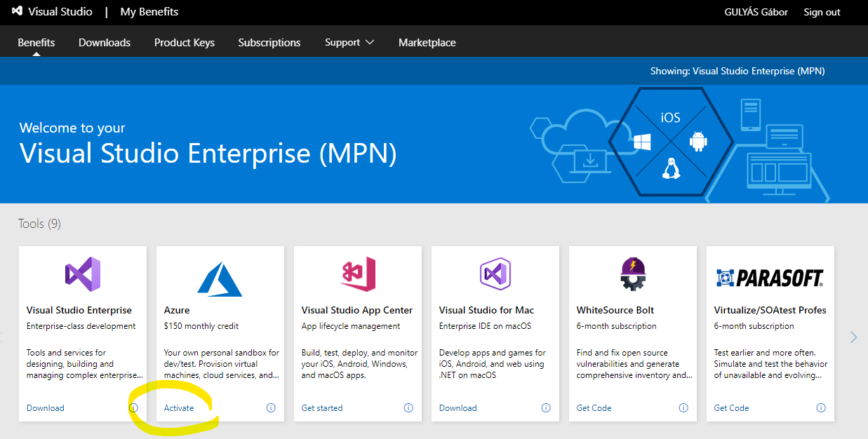The height and width of the screenshot is (439, 868).
Task: Open info icon on Azure card
Action: point(271,407)
